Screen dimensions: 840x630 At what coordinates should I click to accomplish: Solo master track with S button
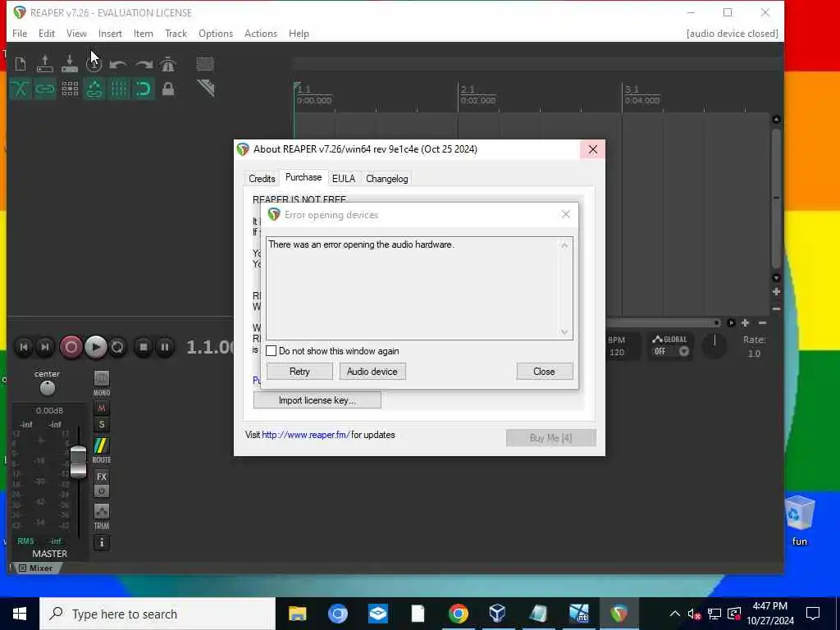(x=101, y=425)
